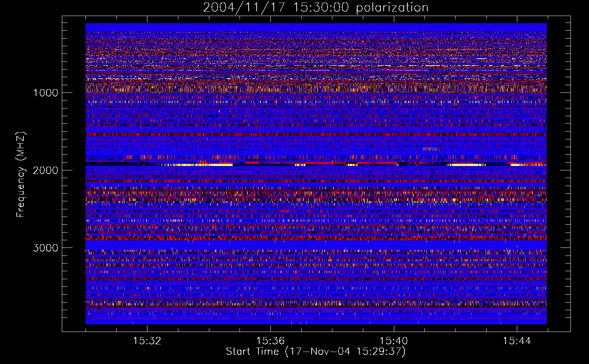Click the 2000 frequency tick label
The height and width of the screenshot is (364, 589).
click(x=46, y=170)
